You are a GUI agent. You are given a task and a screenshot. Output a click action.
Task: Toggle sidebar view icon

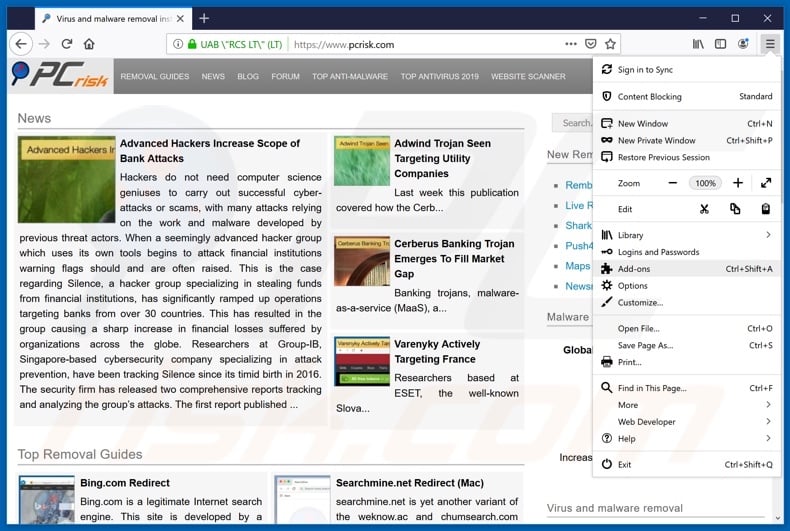click(720, 44)
